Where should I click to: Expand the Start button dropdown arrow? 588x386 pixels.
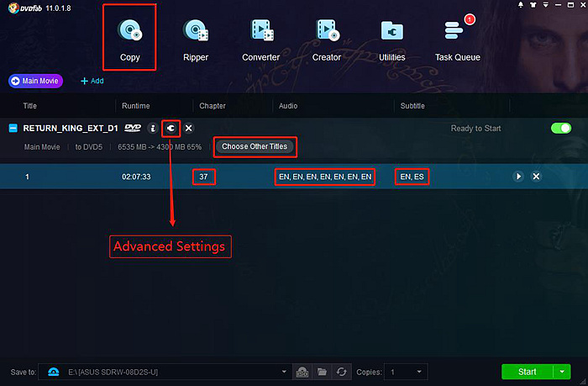(562, 372)
